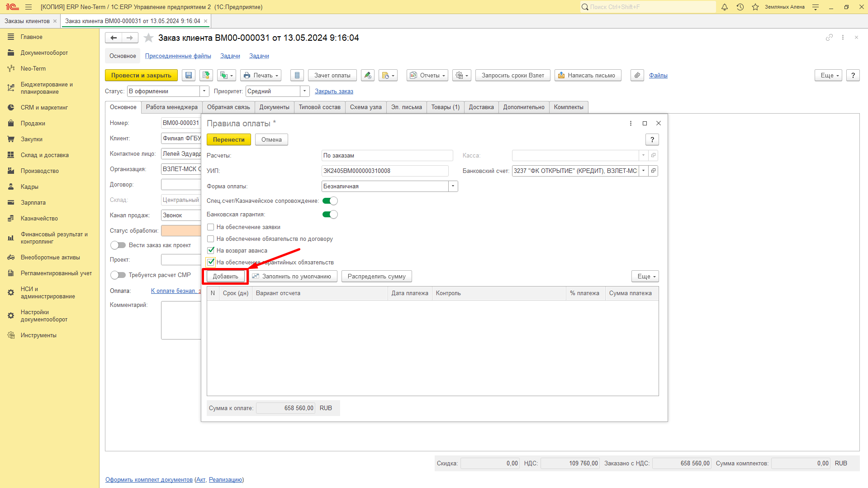Image resolution: width=868 pixels, height=488 pixels.
Task: Click the Закрыть заказ link
Action: (334, 91)
